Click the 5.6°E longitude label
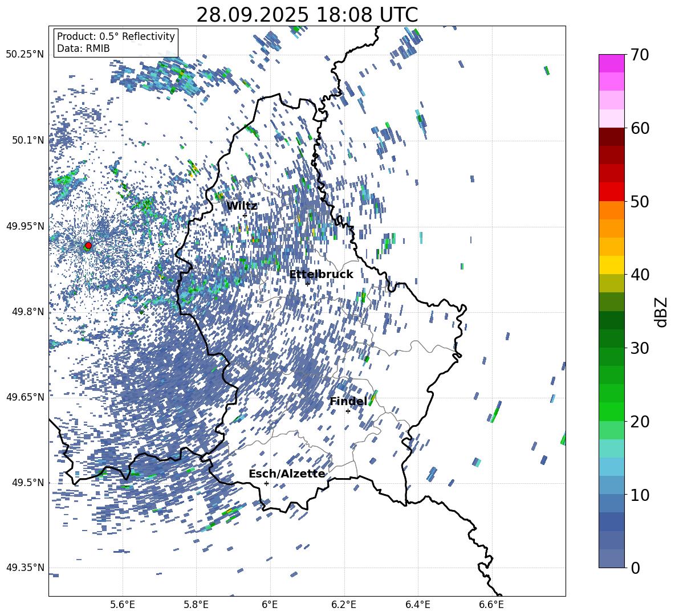The width and height of the screenshot is (675, 616). 123,605
